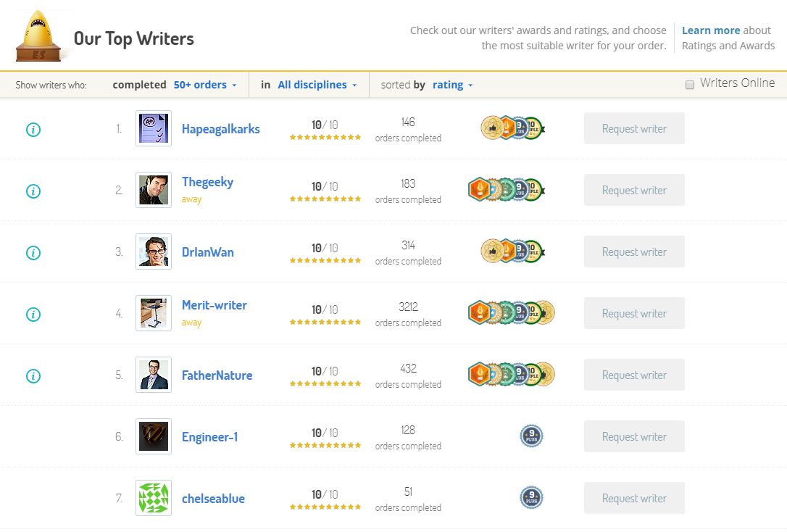The image size is (787, 532).
Task: Open DrIanWan's writer profile link
Action: click(x=208, y=252)
